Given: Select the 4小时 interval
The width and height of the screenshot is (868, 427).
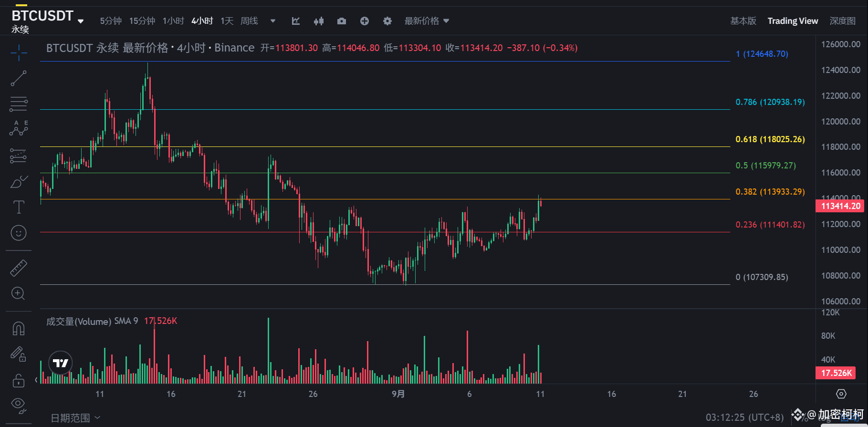Looking at the screenshot, I should pyautogui.click(x=202, y=21).
